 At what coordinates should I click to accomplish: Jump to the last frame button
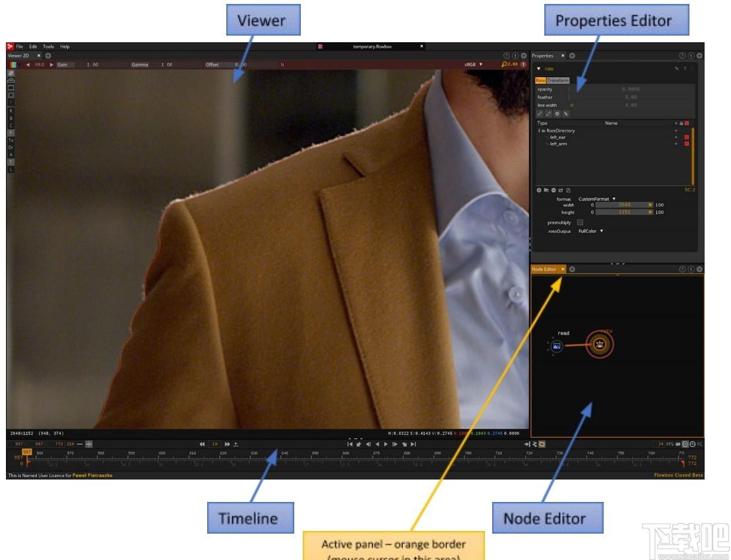[x=414, y=445]
